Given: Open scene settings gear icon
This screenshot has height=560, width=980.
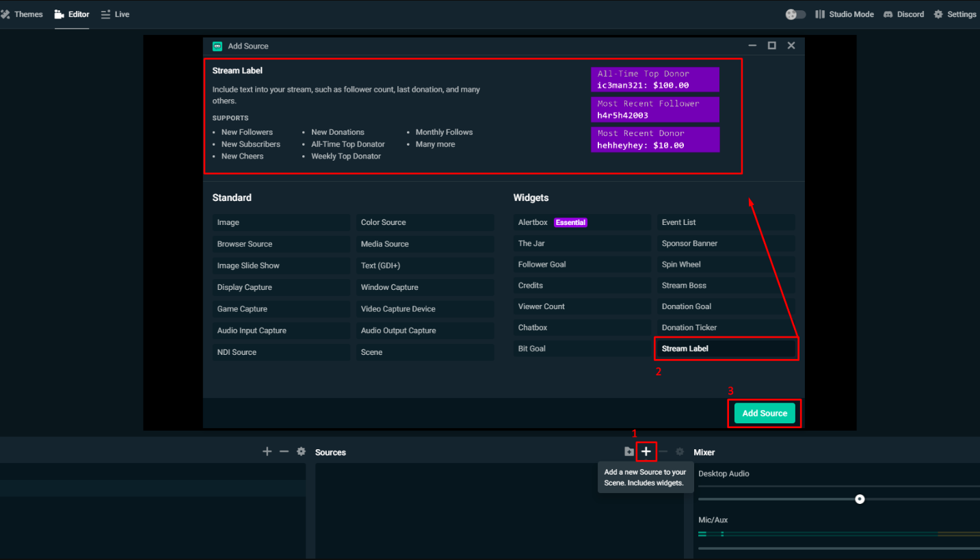Looking at the screenshot, I should click(301, 452).
